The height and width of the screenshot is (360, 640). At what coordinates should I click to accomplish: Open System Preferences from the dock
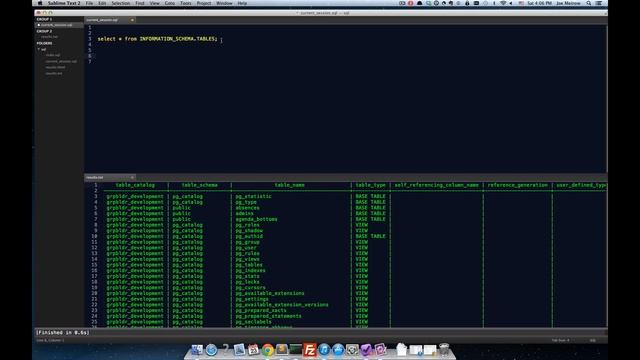pos(352,350)
